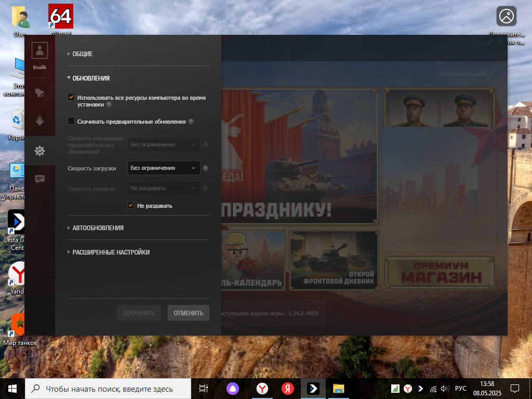
Task: Open Yandex Browser in taskbar
Action: click(262, 389)
